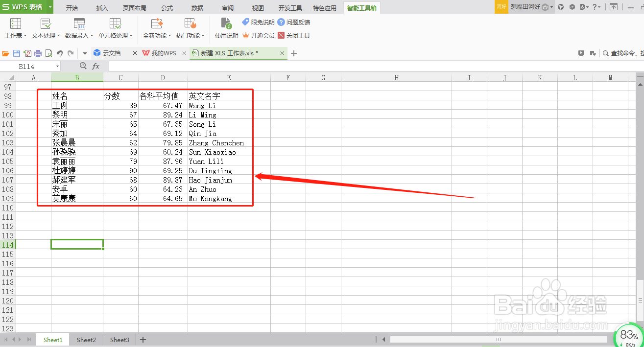
Task: Click the print preview icon
Action: click(48, 53)
